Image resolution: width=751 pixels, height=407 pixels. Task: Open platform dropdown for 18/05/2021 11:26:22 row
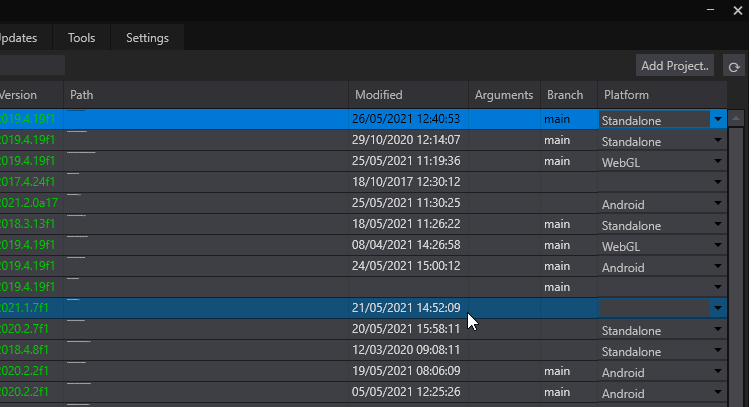click(717, 224)
